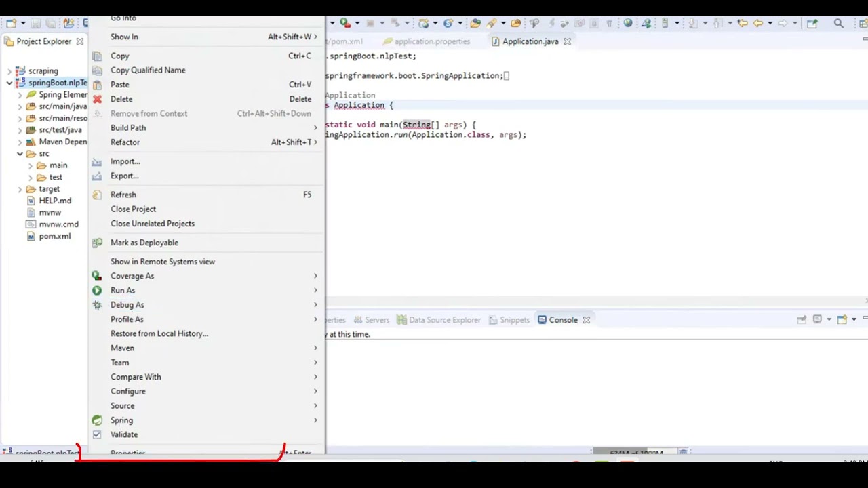The image size is (868, 488).
Task: Select pom.xml file in Project Explorer
Action: (48, 236)
